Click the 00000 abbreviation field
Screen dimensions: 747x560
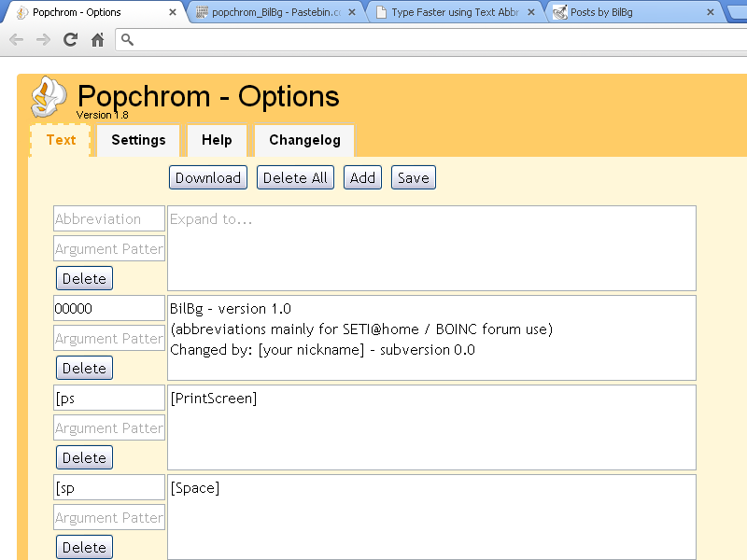109,308
